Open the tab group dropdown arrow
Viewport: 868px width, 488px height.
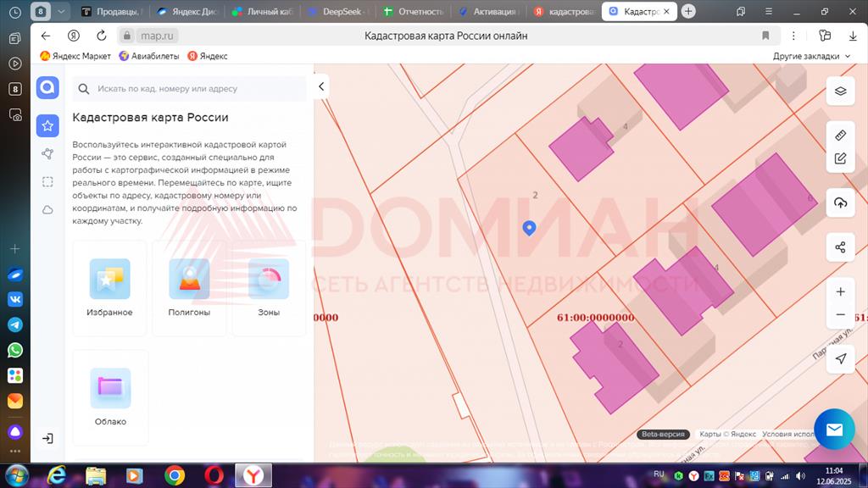(x=62, y=11)
